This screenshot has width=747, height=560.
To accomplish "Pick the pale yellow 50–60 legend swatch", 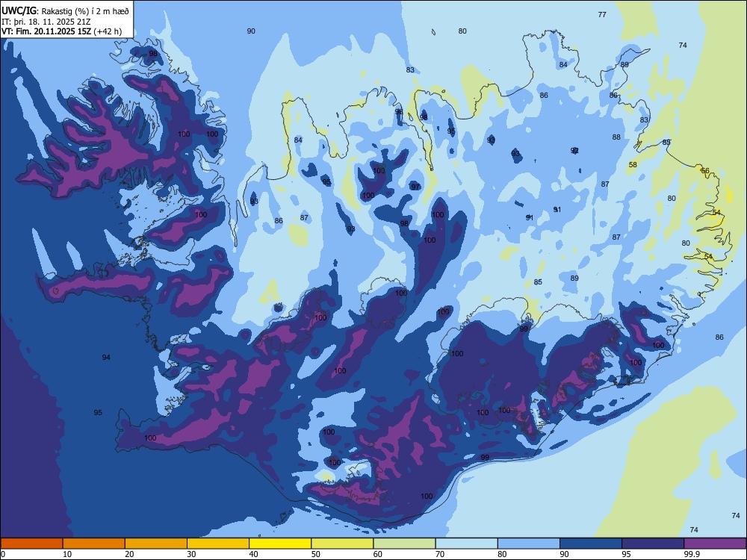I will pyautogui.click(x=342, y=544).
